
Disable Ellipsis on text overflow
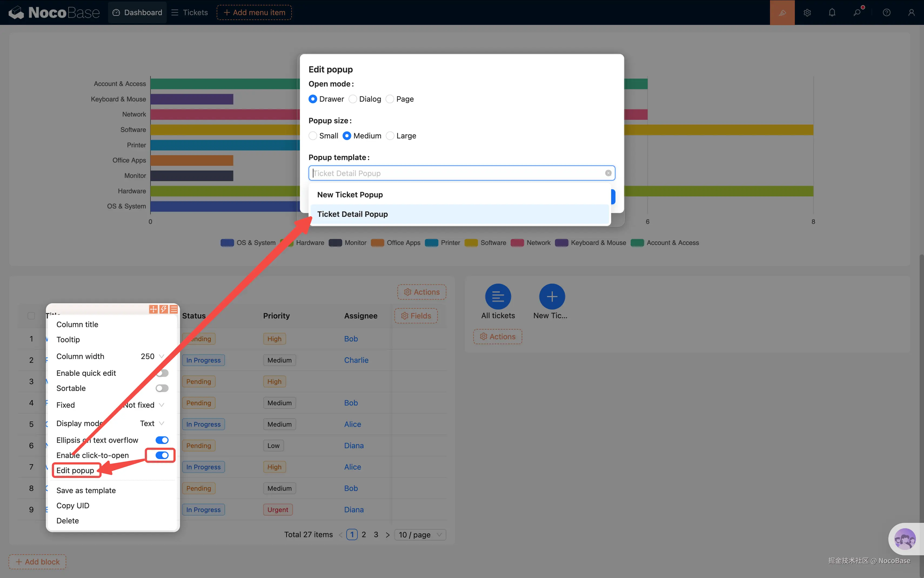[162, 440]
